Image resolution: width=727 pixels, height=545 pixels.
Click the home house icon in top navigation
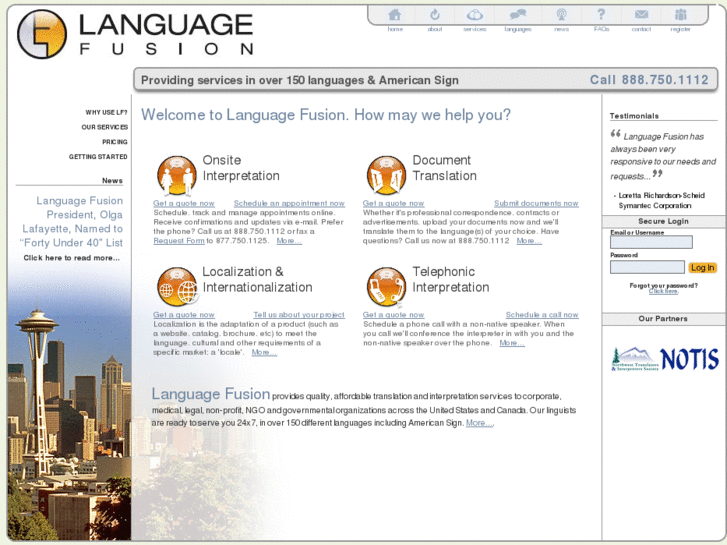coord(395,15)
